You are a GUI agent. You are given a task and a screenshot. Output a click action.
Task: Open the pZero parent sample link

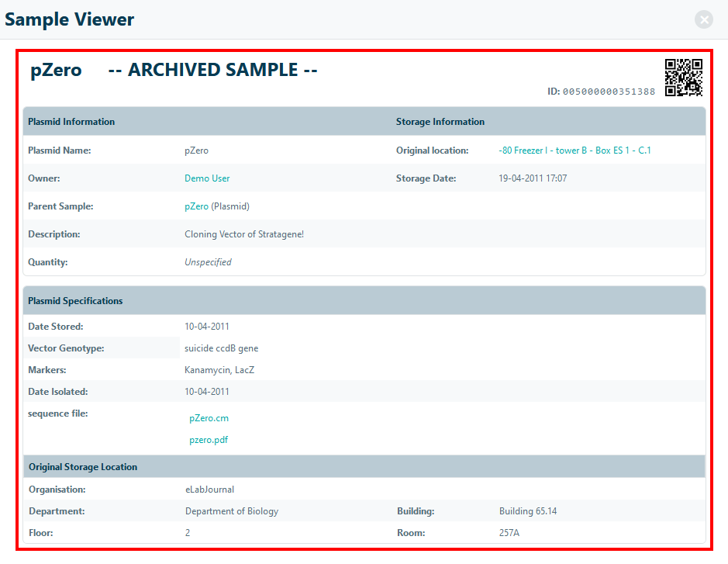pyautogui.click(x=196, y=206)
